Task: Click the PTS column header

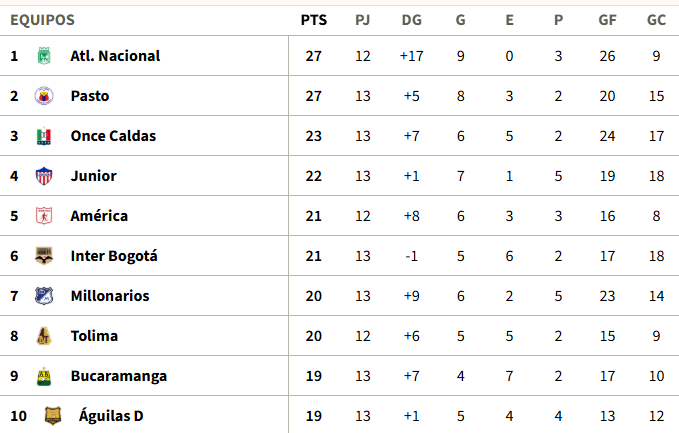Action: point(313,19)
